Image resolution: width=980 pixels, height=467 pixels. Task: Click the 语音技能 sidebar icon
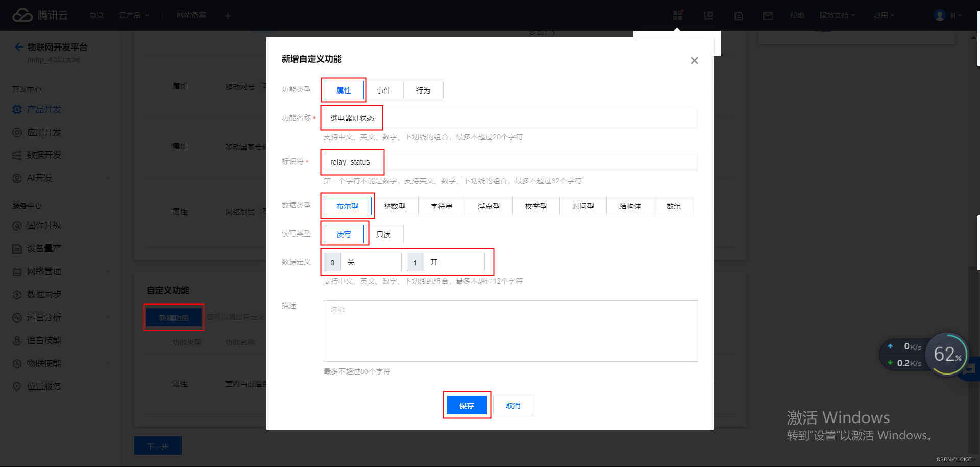(x=17, y=340)
